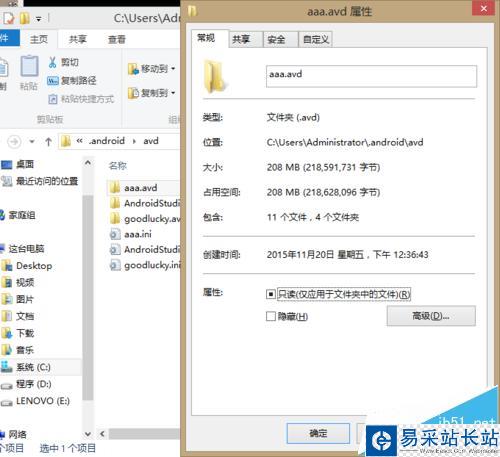
Task: Click the Move to folder icon
Action: [133, 69]
